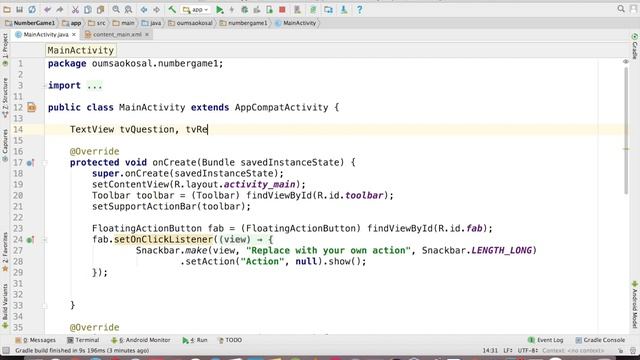The image size is (640, 360).
Task: Open the Android Model side panel
Action: (635, 304)
